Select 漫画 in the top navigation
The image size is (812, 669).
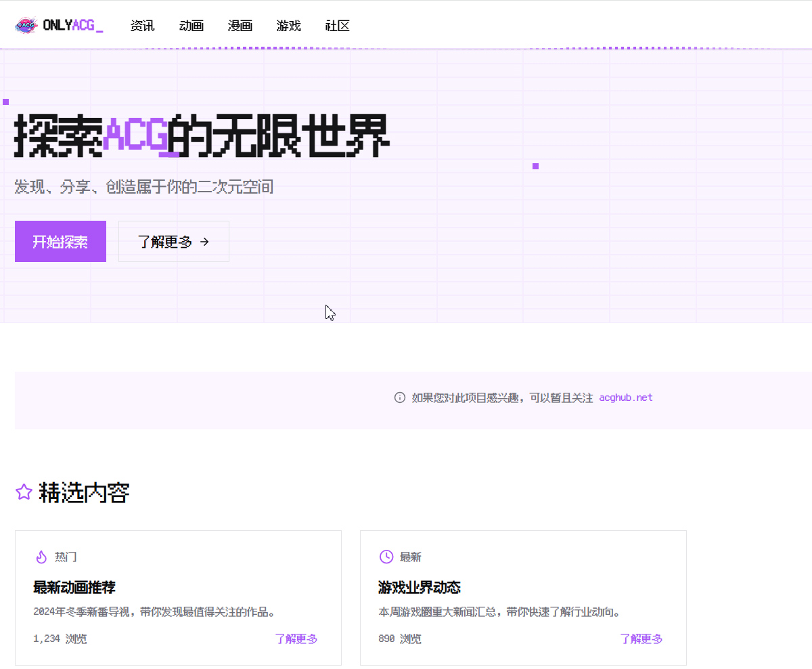click(240, 26)
